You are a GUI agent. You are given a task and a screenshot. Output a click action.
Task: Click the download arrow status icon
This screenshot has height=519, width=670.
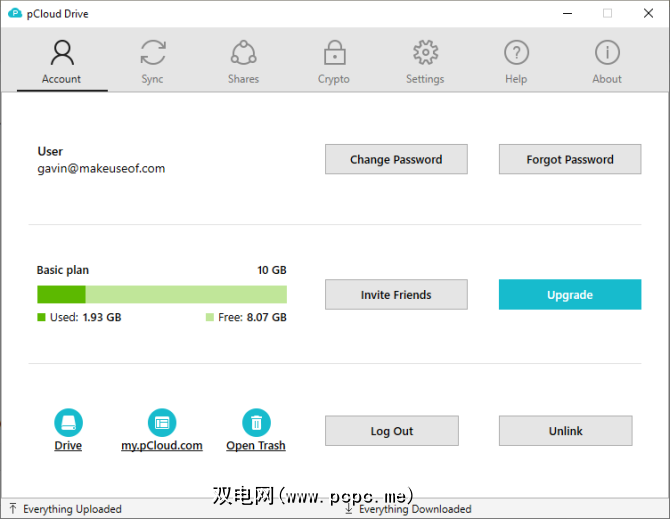(x=349, y=509)
